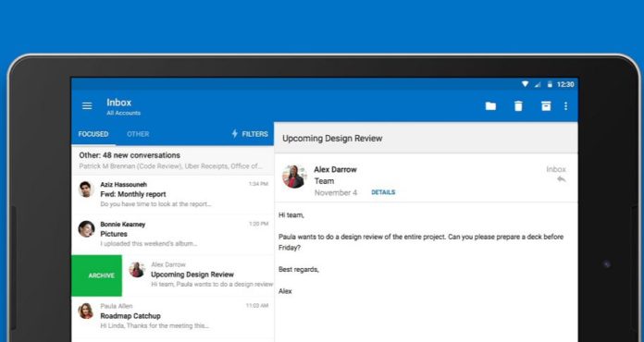Open the Filters option
Image resolution: width=644 pixels, height=342 pixels.
(250, 134)
